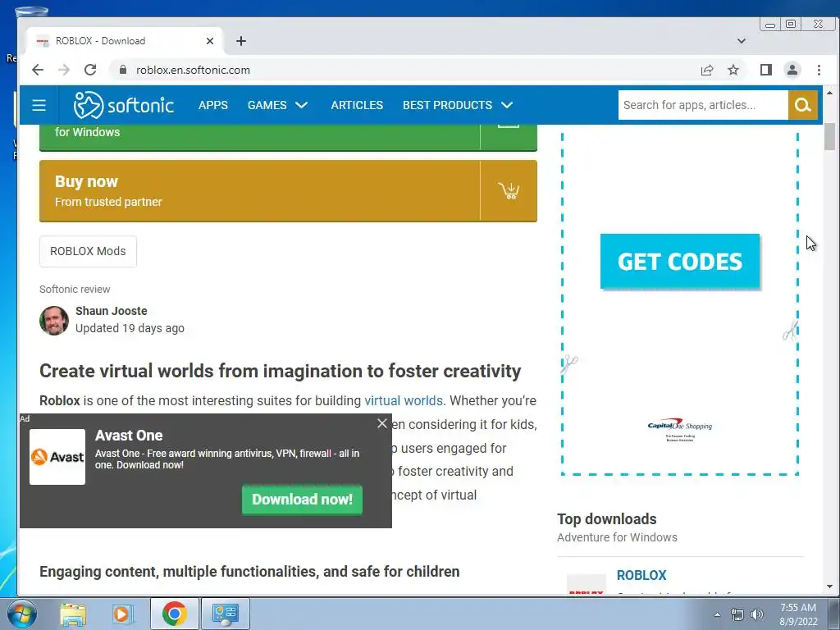Image resolution: width=840 pixels, height=630 pixels.
Task: Click the address bar URL
Action: [193, 70]
